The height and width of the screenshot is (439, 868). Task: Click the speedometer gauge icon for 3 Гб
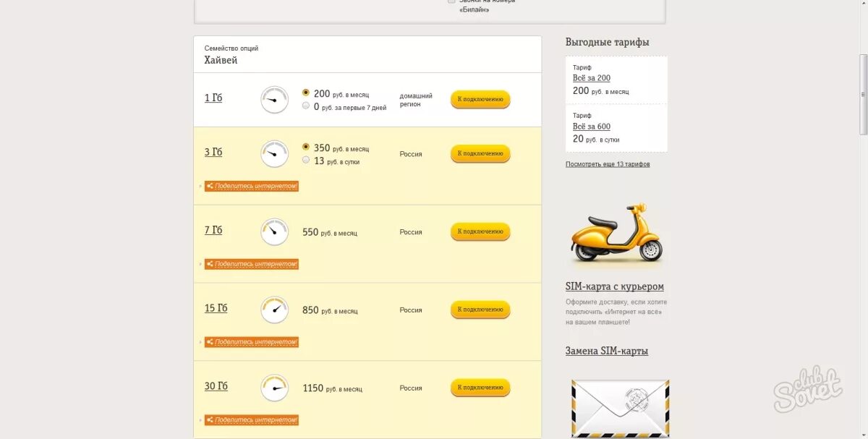pyautogui.click(x=274, y=153)
